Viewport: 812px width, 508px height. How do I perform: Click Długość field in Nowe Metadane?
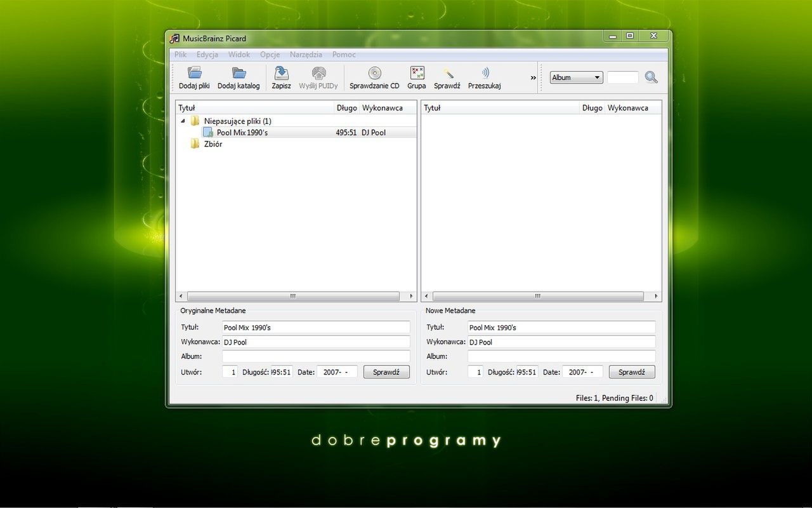(527, 372)
